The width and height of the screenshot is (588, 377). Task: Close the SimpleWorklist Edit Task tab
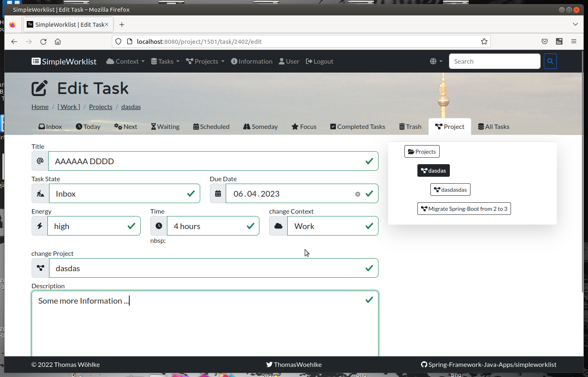[x=107, y=24]
